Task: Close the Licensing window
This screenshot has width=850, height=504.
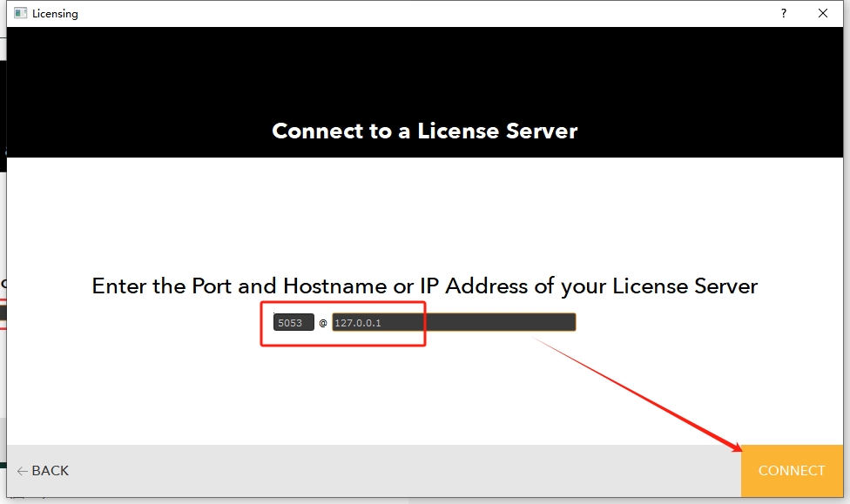Action: 823,14
